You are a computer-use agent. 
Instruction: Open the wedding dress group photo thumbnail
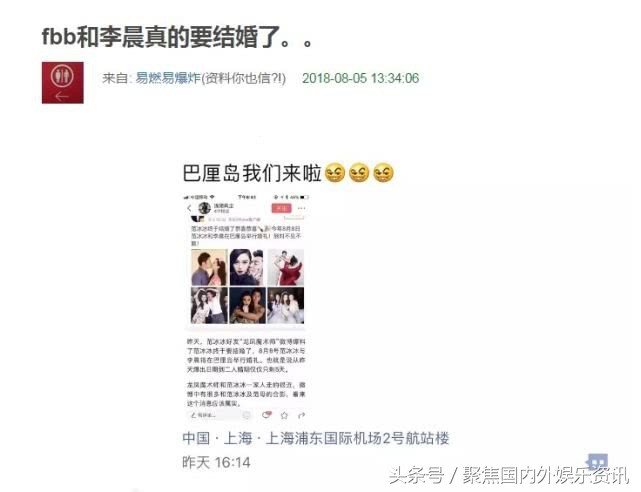click(x=286, y=305)
